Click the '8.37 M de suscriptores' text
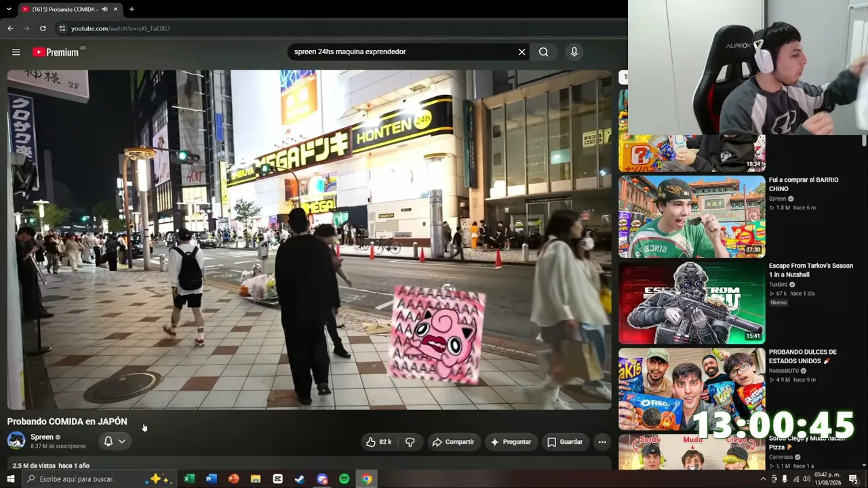Screen dimensions: 868x488 pyautogui.click(x=58, y=447)
